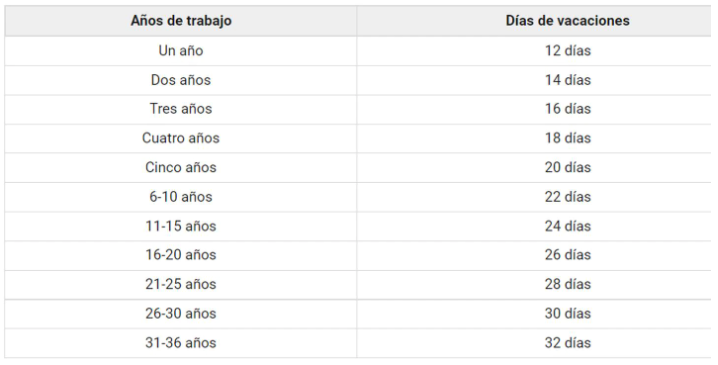
Task: Click the 'Cuatro años' row label
Action: point(181,138)
